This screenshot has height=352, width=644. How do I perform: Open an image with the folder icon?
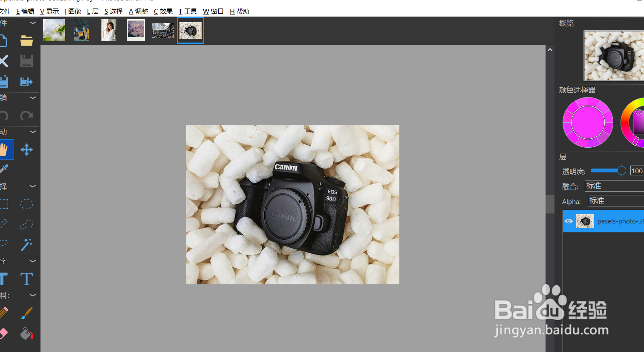click(x=26, y=41)
